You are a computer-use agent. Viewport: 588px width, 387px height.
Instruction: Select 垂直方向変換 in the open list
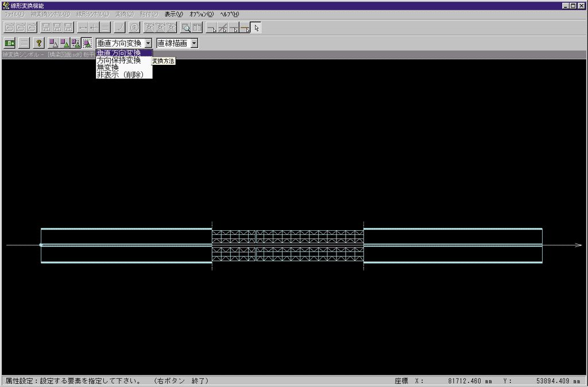(124, 53)
